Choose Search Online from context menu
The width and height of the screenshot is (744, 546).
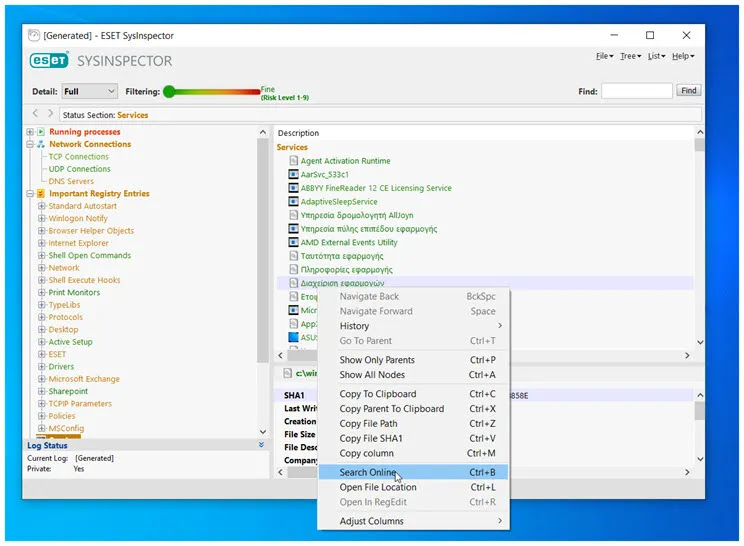tap(413, 472)
